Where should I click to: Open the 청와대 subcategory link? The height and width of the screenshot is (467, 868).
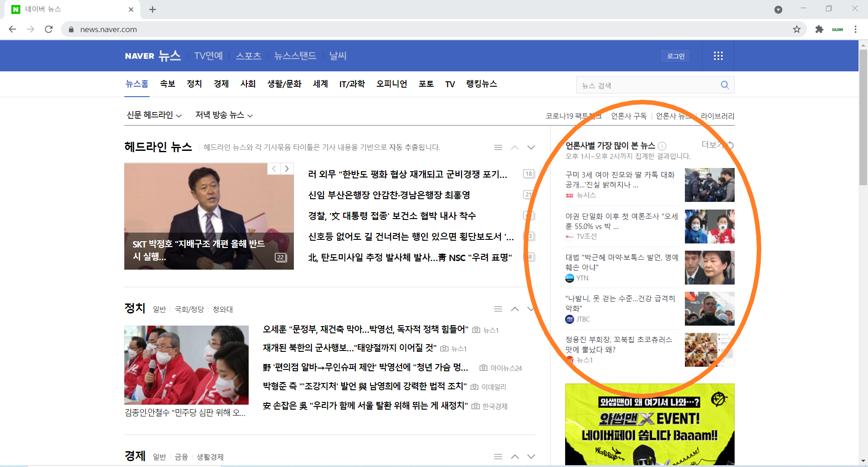(223, 309)
